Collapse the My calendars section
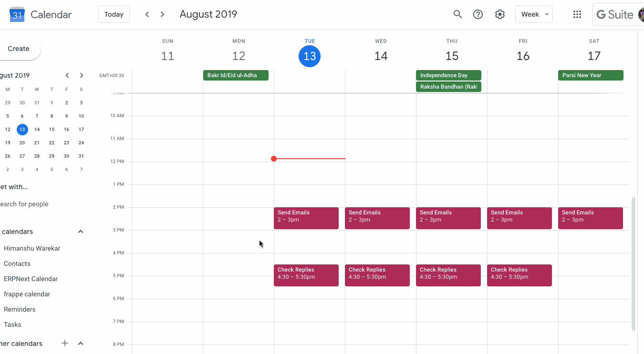This screenshot has width=644, height=354. coord(81,232)
